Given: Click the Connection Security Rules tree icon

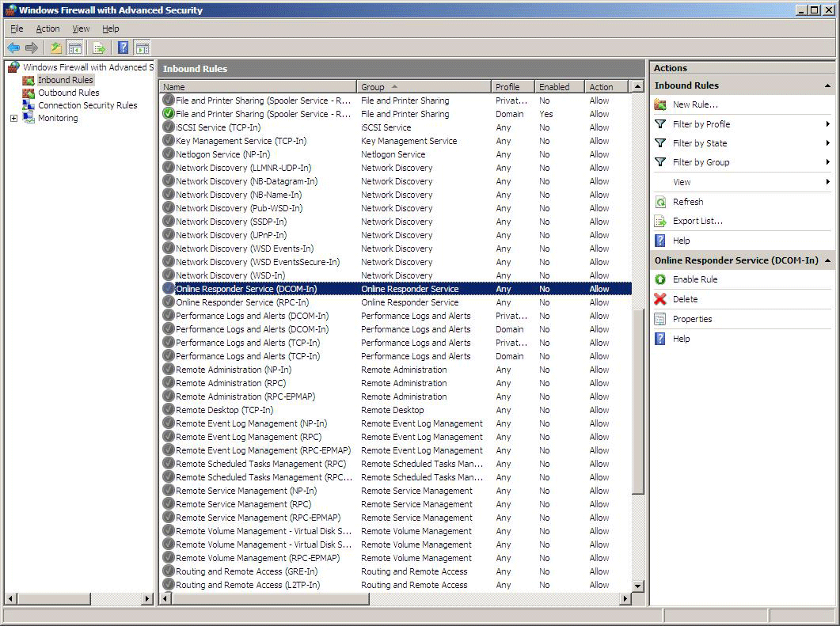Looking at the screenshot, I should pyautogui.click(x=29, y=105).
